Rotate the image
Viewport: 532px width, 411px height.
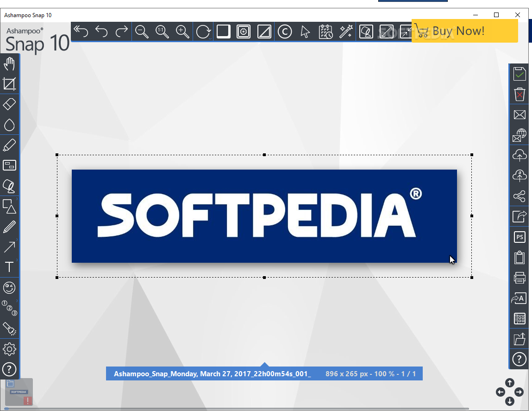(x=203, y=32)
